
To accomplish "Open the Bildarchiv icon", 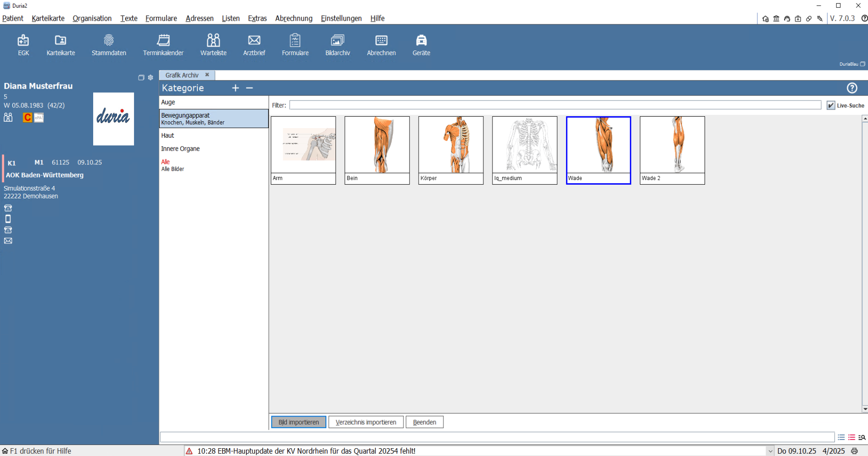I will 337,45.
